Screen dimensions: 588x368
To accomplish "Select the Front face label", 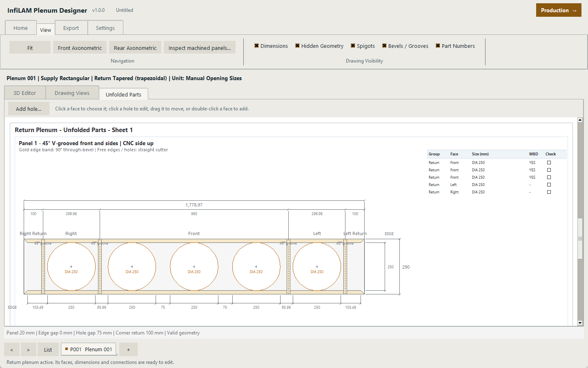I will 194,233.
